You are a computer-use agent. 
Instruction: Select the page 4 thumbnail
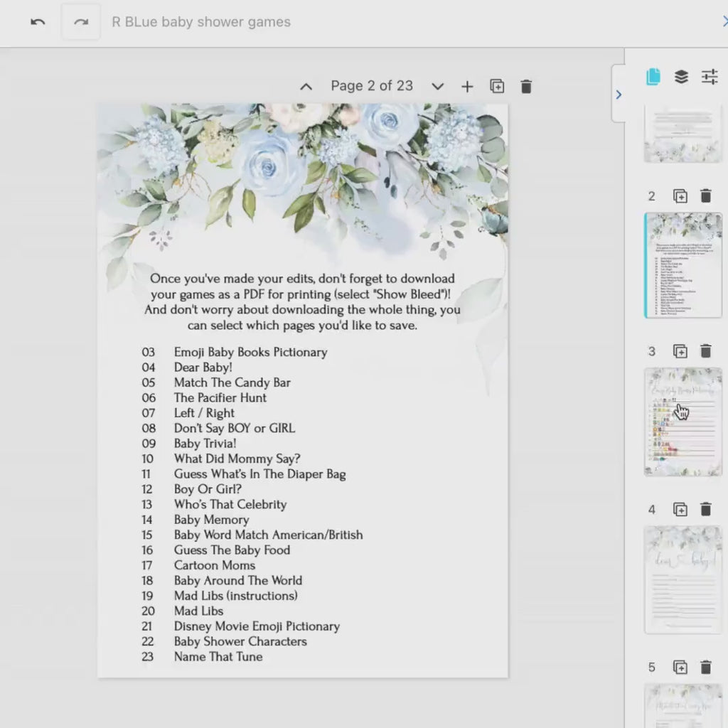682,578
